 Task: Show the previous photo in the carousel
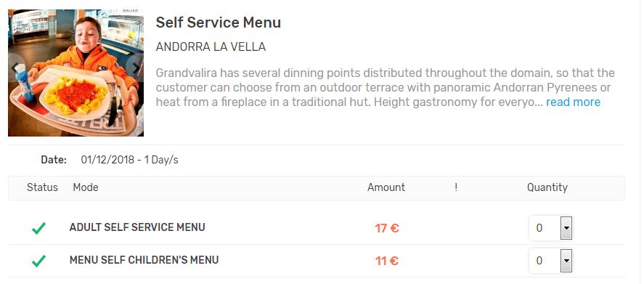[x=15, y=68]
